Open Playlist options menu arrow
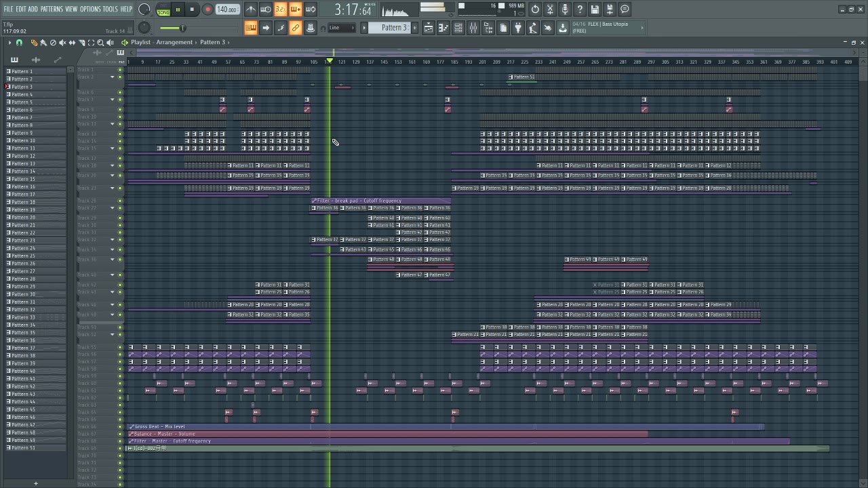This screenshot has width=868, height=488. point(9,43)
